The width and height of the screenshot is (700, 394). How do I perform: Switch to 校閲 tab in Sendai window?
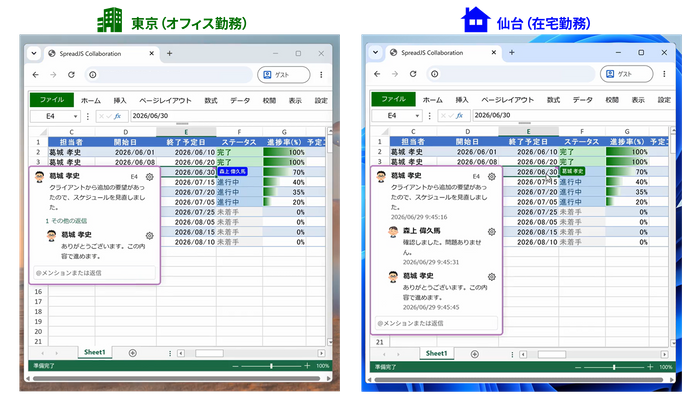point(612,100)
